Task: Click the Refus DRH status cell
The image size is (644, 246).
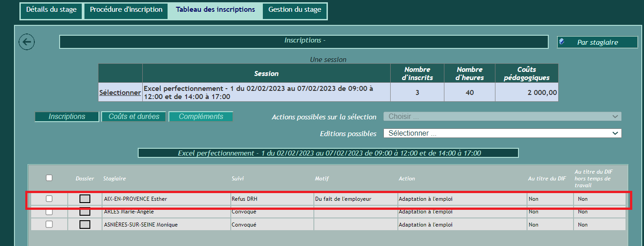Action: click(245, 199)
